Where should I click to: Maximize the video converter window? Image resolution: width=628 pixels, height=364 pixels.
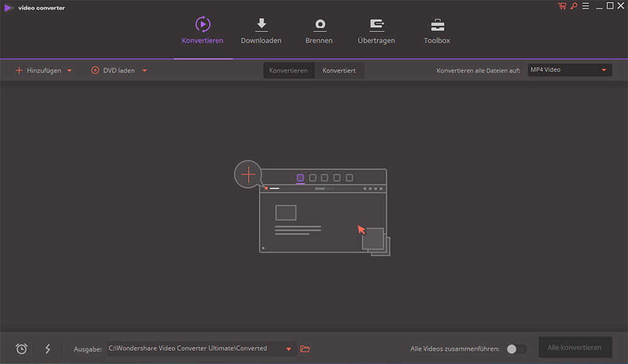pyautogui.click(x=610, y=6)
